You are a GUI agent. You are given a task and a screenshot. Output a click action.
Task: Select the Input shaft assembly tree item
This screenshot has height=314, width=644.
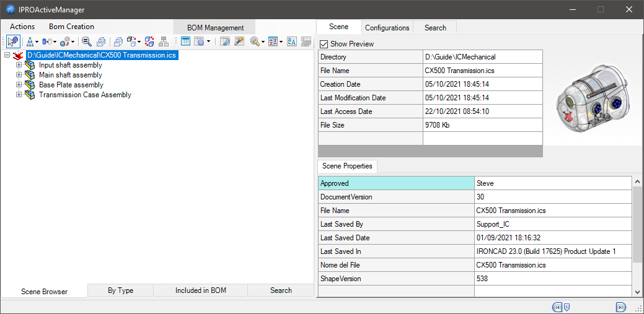70,65
